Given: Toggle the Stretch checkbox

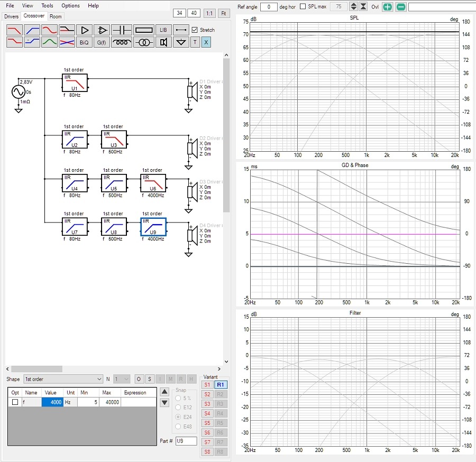Looking at the screenshot, I should 195,30.
